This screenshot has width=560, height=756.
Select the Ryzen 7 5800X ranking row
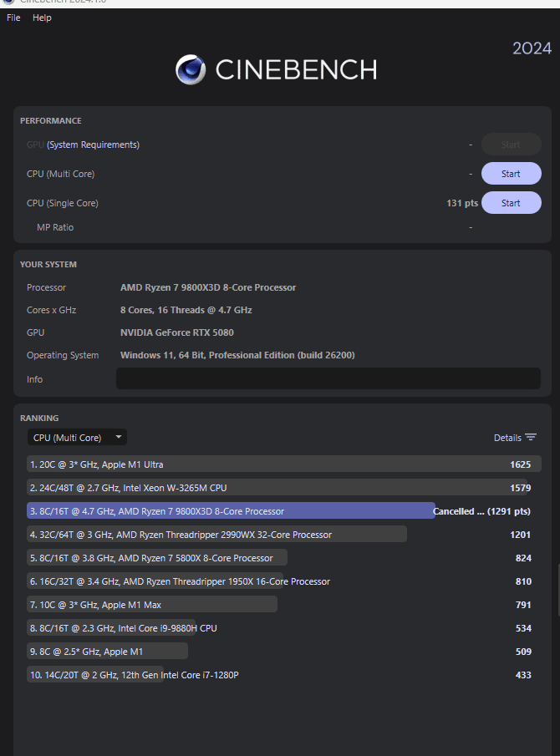coord(283,558)
